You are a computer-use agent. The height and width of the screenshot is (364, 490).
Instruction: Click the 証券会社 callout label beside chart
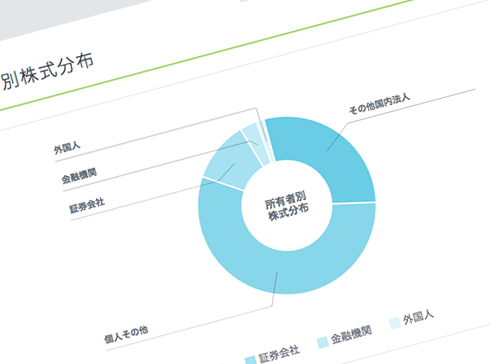coord(87,205)
